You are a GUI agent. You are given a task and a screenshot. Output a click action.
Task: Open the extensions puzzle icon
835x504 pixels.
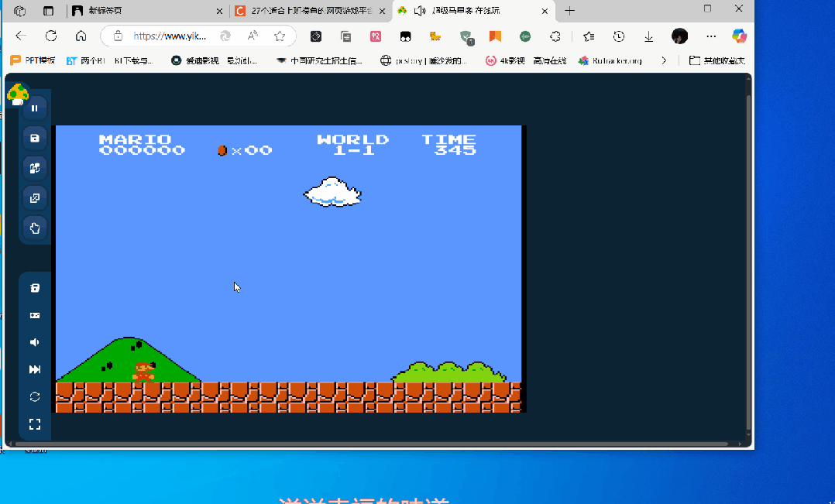pos(555,36)
